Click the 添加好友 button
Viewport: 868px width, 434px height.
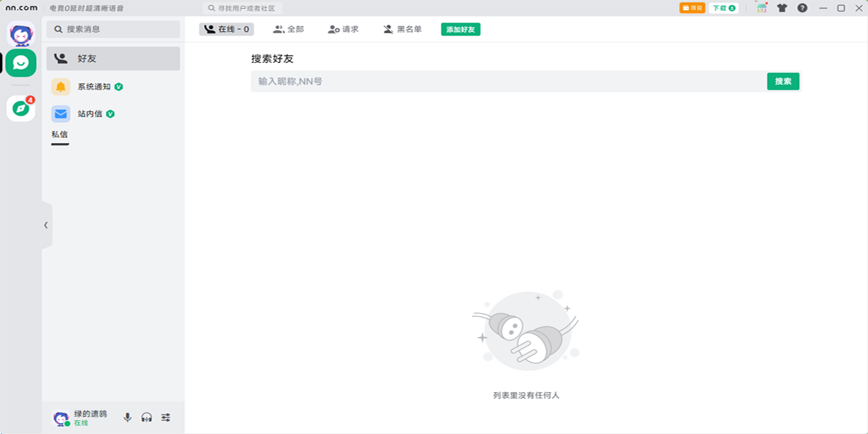pyautogui.click(x=461, y=29)
